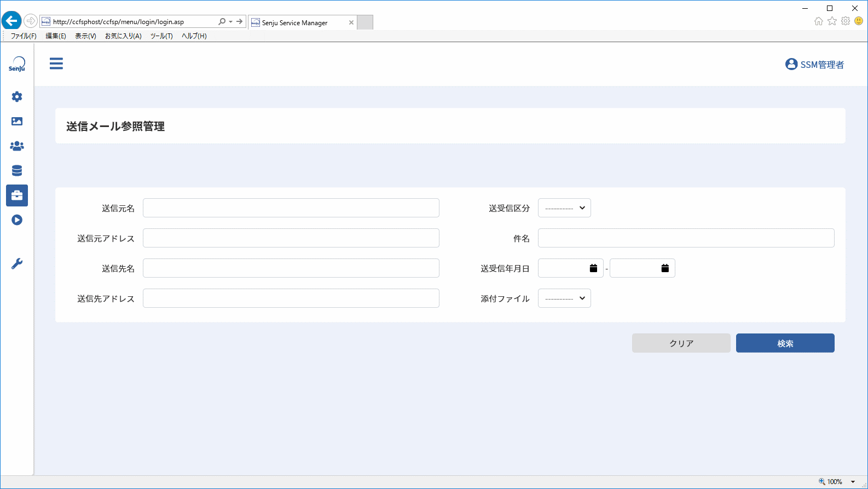Go back with the browser back arrow
The height and width of the screenshot is (489, 868).
[11, 21]
